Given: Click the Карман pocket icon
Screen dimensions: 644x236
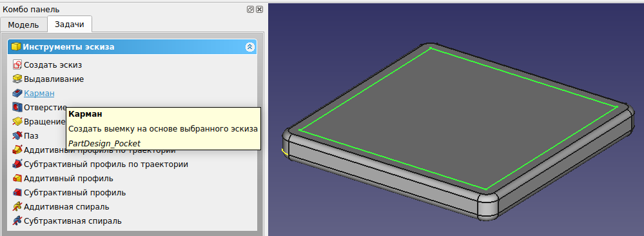Looking at the screenshot, I should point(17,93).
